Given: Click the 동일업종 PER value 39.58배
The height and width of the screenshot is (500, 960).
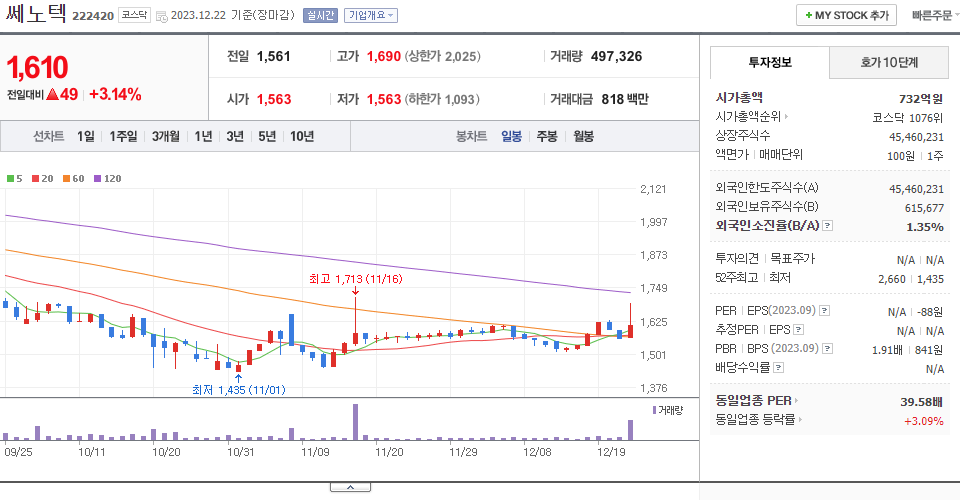Looking at the screenshot, I should point(921,402).
